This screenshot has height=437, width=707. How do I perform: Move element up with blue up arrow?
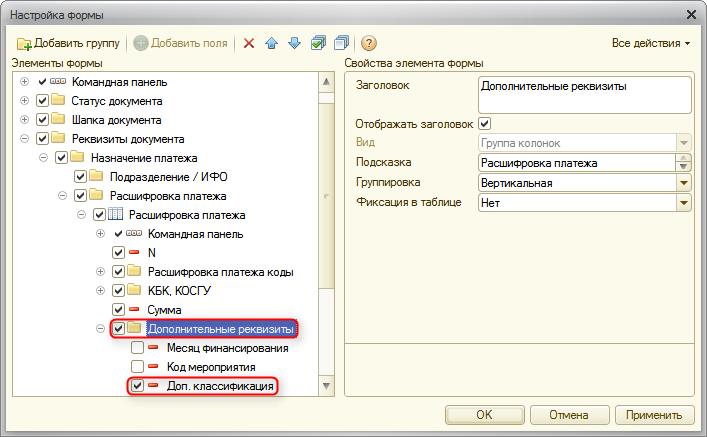click(271, 43)
